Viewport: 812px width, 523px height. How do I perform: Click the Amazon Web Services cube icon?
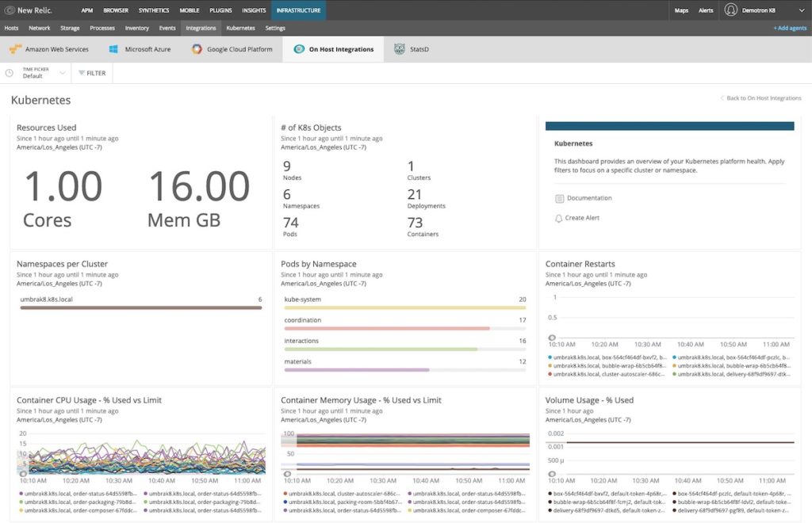[16, 49]
